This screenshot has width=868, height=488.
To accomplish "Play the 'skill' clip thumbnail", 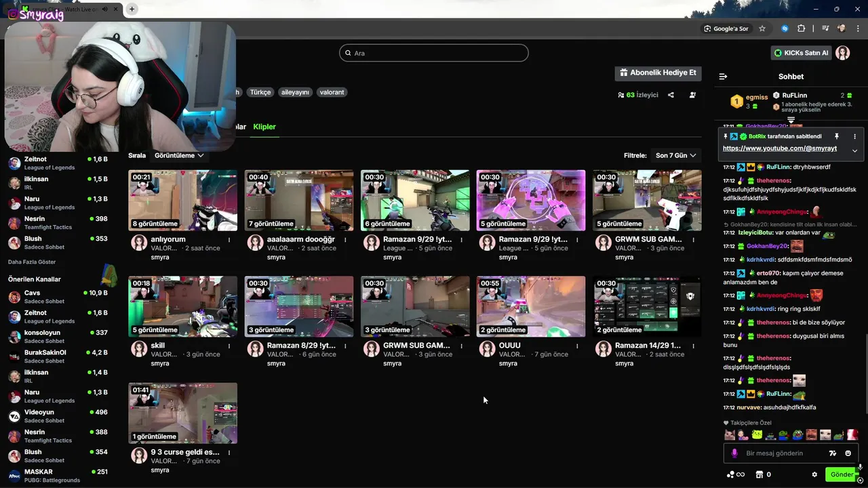I will coord(183,306).
